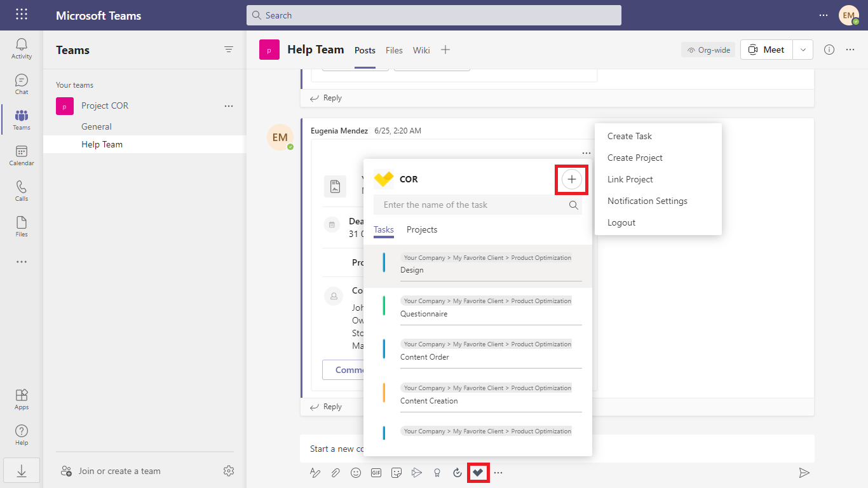Open the Format text tool
Screen dimensions: 868x488
coord(315,472)
